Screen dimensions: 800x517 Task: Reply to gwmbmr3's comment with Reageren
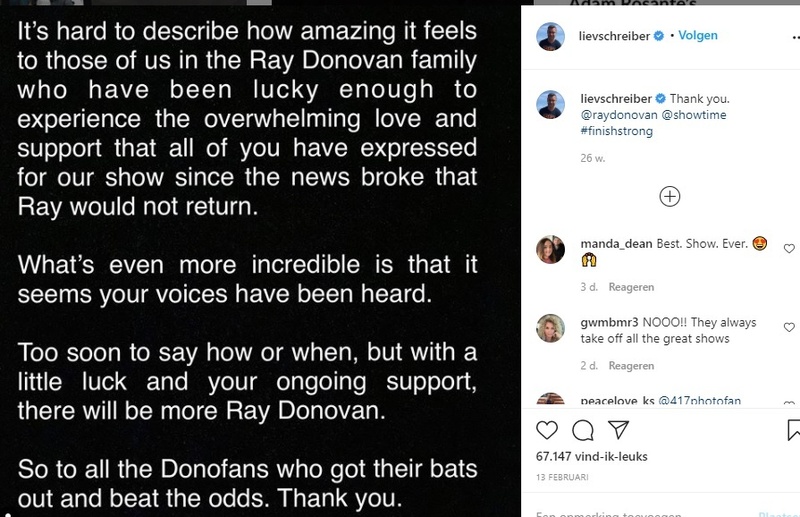(631, 366)
